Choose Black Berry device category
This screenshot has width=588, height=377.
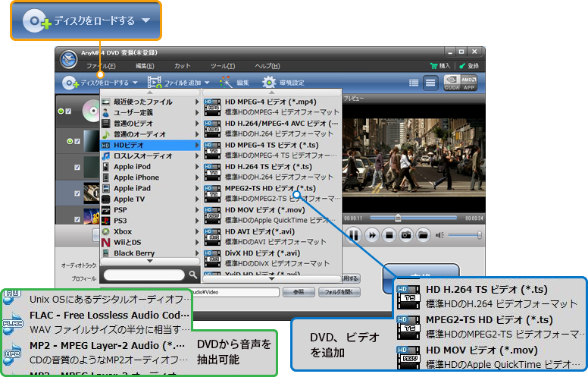(x=150, y=253)
